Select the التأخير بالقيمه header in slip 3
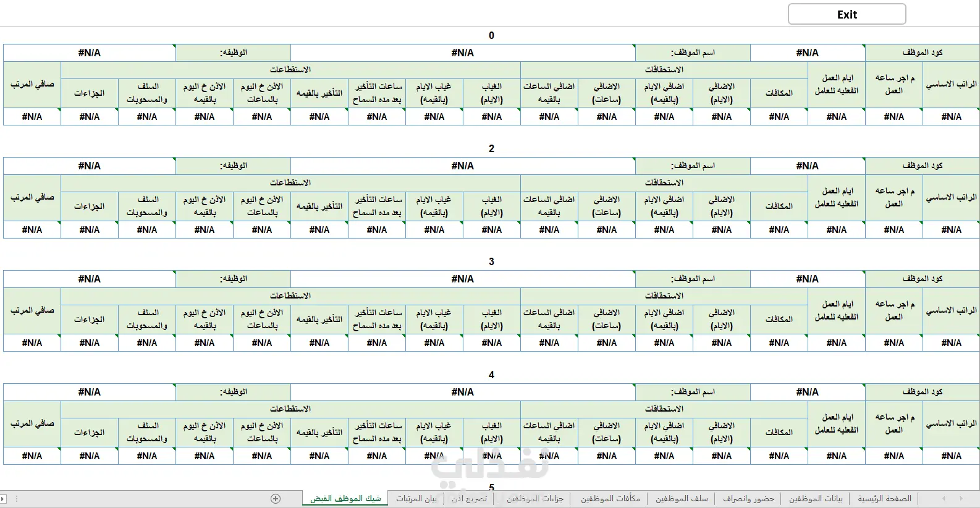Image resolution: width=980 pixels, height=508 pixels. [x=319, y=320]
